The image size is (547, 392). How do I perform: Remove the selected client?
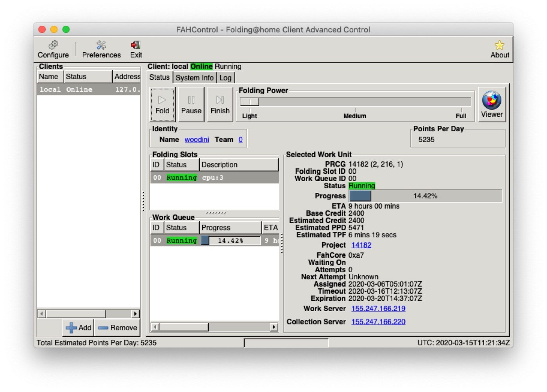[x=118, y=328]
